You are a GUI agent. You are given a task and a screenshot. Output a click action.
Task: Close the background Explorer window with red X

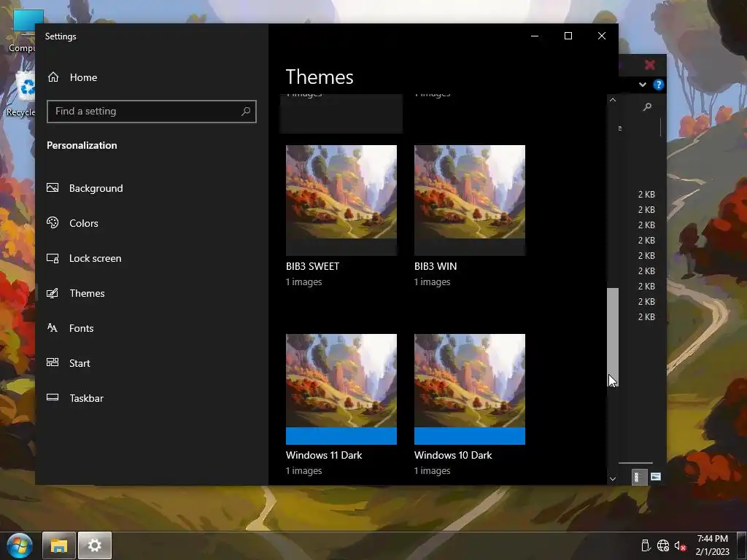[x=649, y=65]
